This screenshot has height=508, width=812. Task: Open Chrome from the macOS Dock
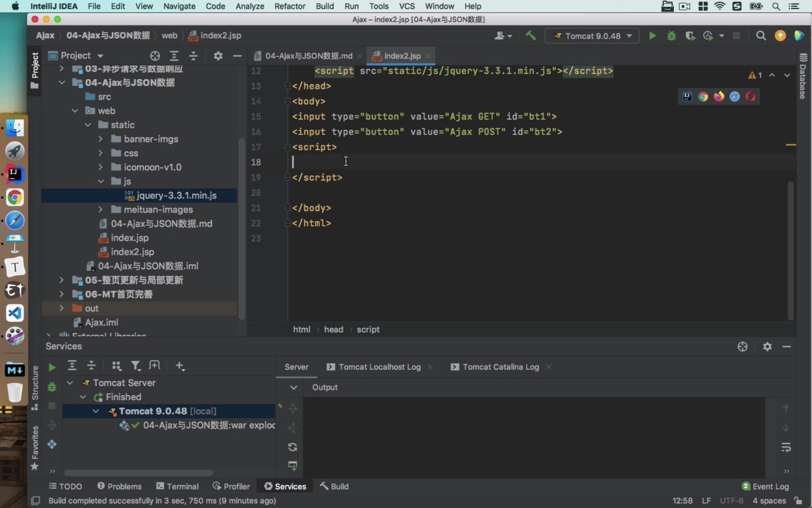15,198
